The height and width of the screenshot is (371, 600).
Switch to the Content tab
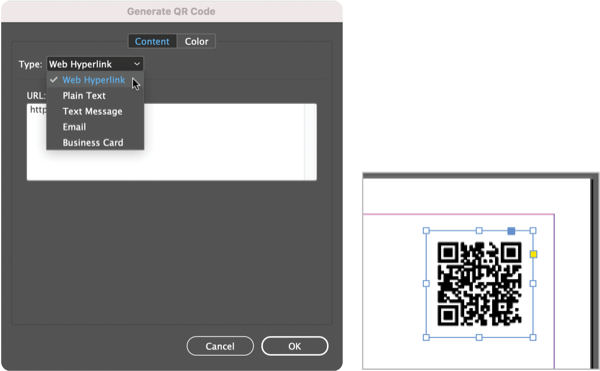click(x=152, y=41)
